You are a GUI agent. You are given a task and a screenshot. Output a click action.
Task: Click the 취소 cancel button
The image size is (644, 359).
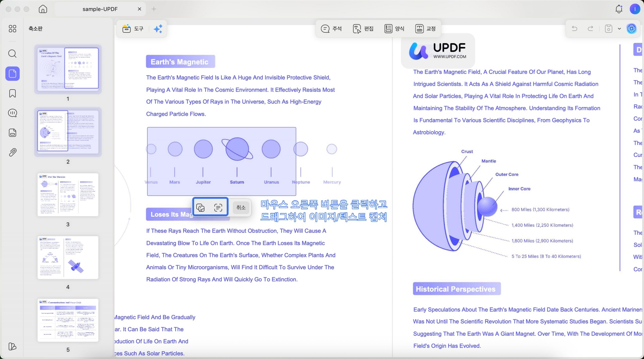point(241,208)
